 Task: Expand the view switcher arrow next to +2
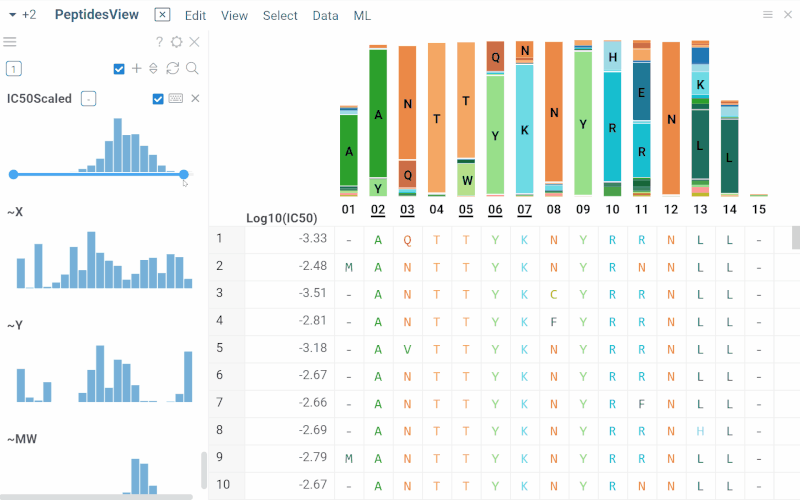click(12, 15)
